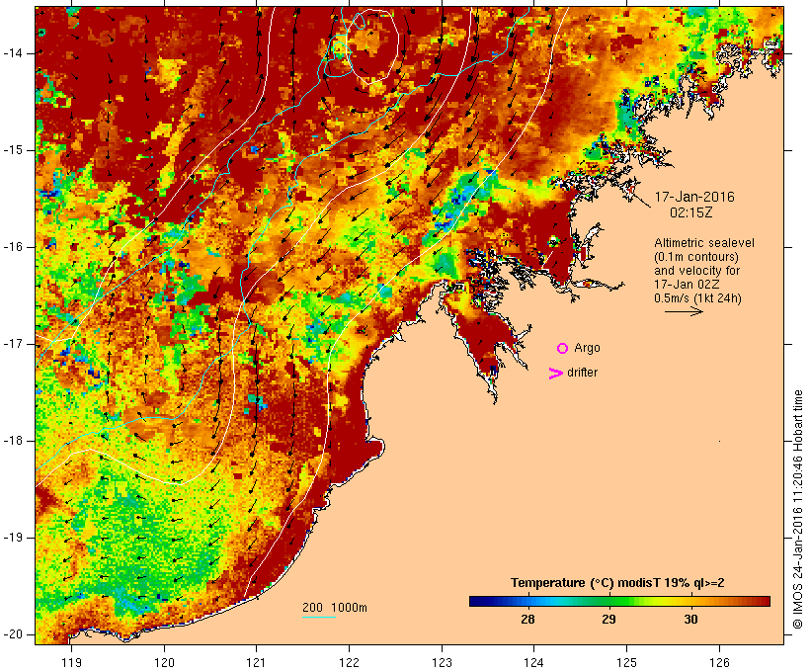Image resolution: width=810 pixels, height=672 pixels.
Task: Click the 0.5m/s velocity scale arrow
Action: (x=684, y=311)
